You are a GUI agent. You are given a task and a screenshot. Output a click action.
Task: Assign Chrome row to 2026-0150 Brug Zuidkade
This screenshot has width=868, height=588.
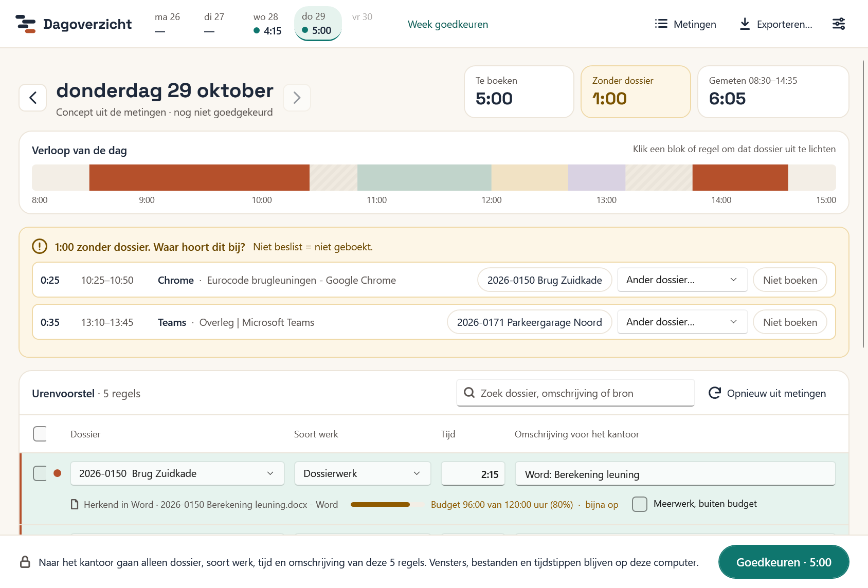point(545,280)
